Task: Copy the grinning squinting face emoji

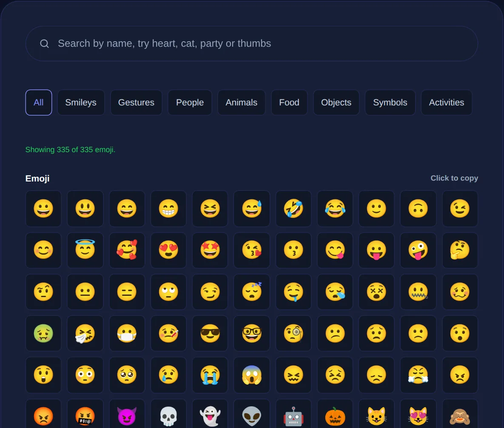Action: (210, 209)
